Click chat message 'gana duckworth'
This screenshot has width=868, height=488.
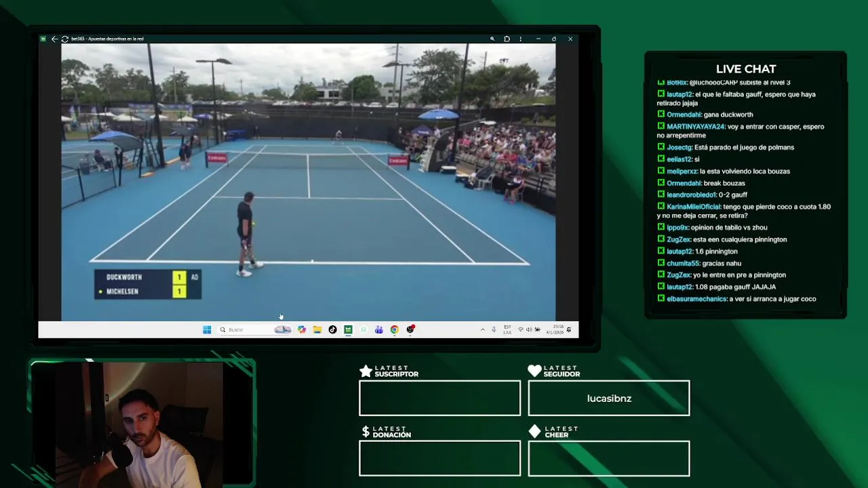(x=728, y=115)
